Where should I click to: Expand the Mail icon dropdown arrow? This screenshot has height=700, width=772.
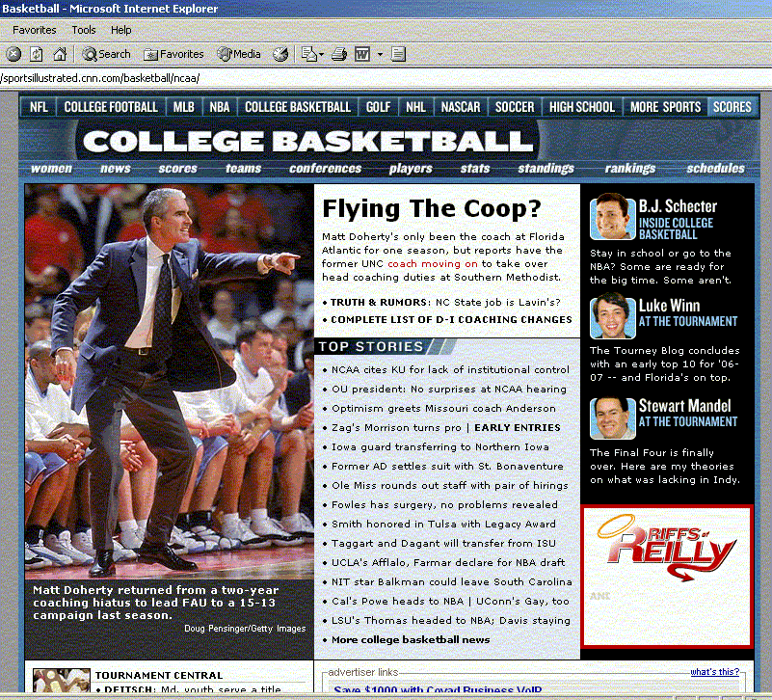click(x=322, y=54)
